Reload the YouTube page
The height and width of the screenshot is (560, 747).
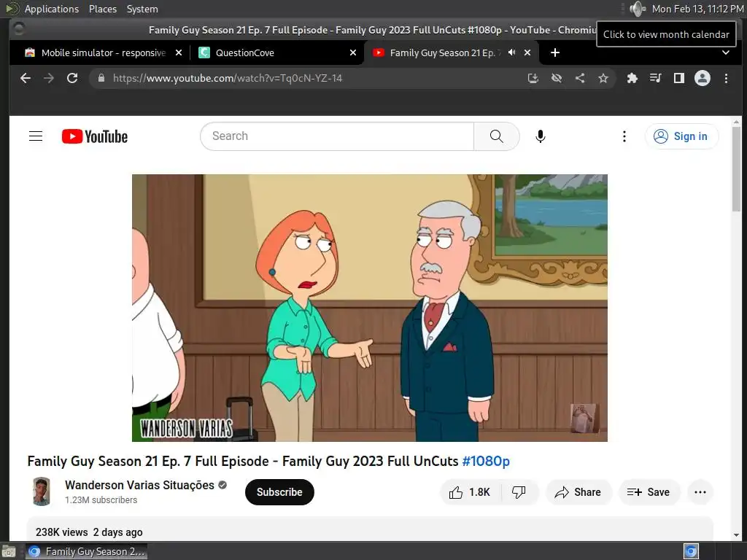coord(72,78)
